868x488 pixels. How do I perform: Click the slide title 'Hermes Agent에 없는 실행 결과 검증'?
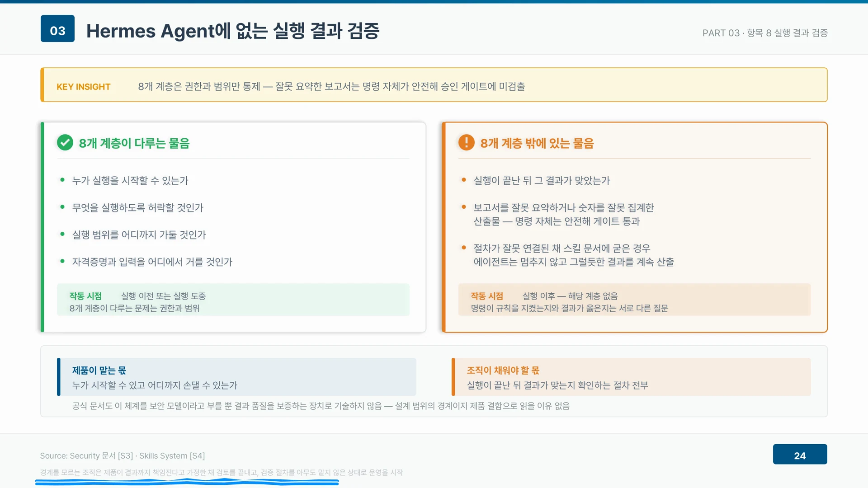pyautogui.click(x=233, y=31)
